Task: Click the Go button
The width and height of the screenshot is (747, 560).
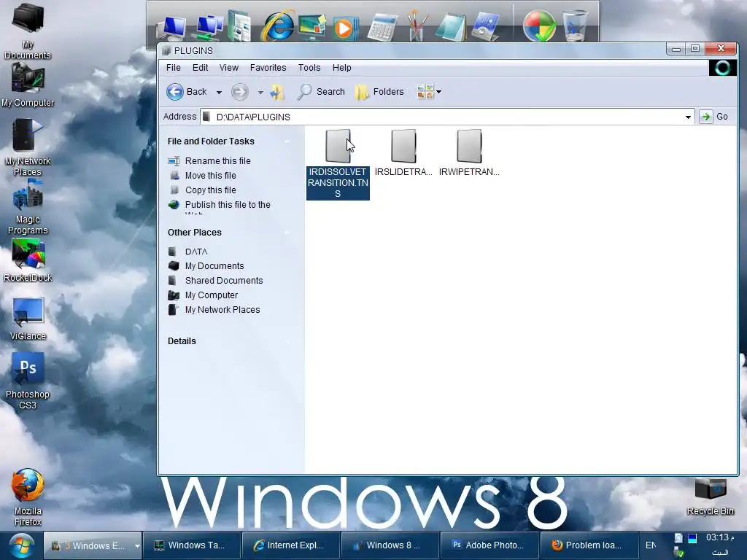Action: tap(714, 117)
